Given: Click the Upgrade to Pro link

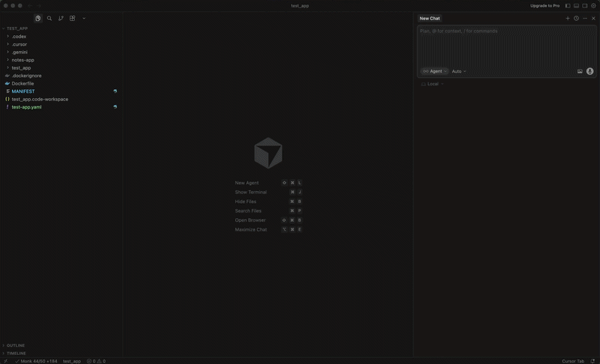Looking at the screenshot, I should pos(544,6).
